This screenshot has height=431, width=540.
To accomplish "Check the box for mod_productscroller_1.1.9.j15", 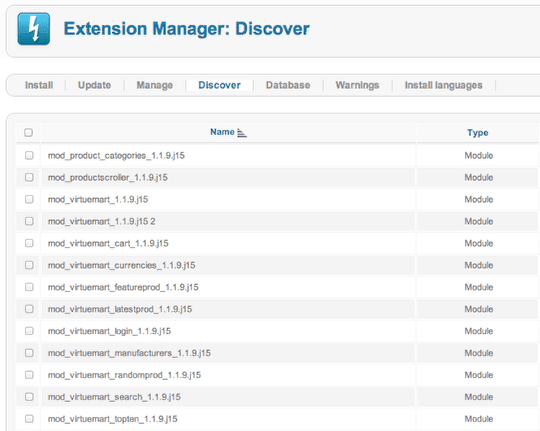I will 29,177.
